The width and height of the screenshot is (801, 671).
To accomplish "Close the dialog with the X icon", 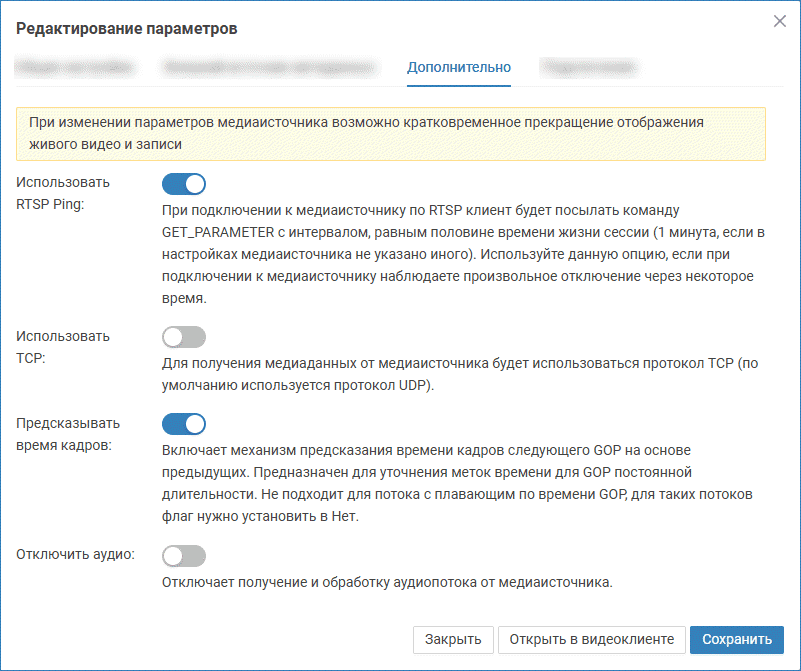I will 779,21.
